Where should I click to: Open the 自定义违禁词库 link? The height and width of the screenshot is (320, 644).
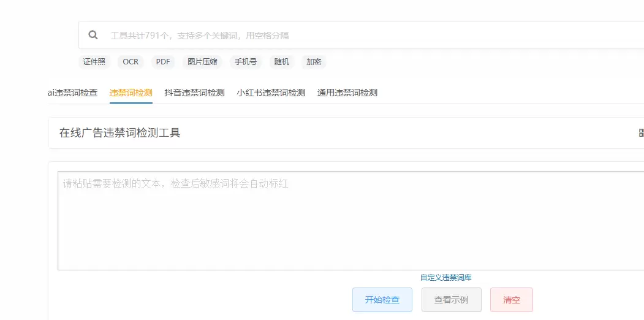point(445,278)
